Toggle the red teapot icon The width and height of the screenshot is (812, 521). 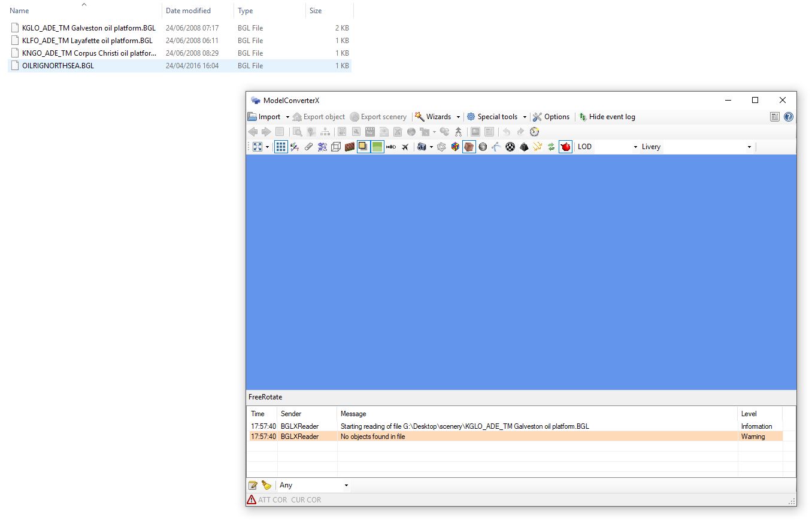565,147
